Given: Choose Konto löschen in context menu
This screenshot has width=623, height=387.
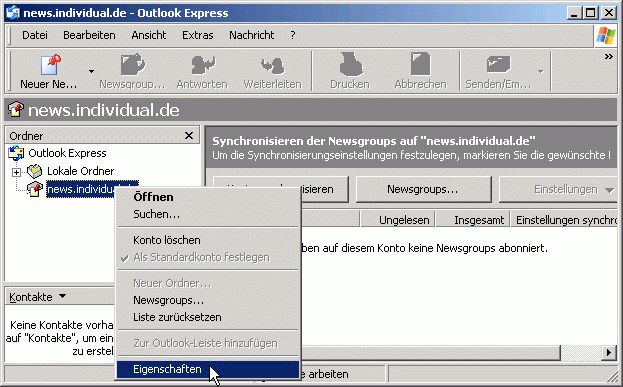Looking at the screenshot, I should (207, 240).
